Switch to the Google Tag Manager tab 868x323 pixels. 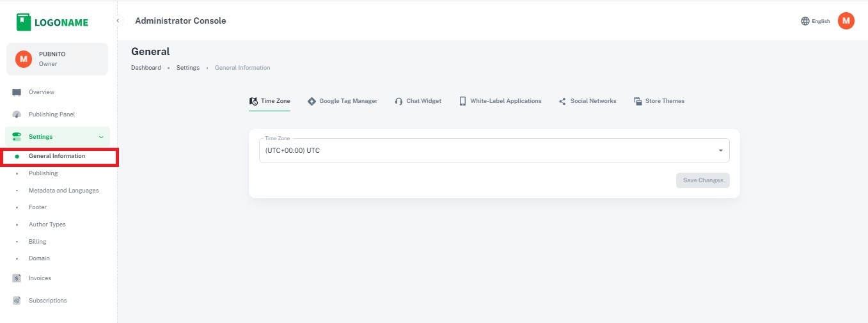pyautogui.click(x=342, y=101)
